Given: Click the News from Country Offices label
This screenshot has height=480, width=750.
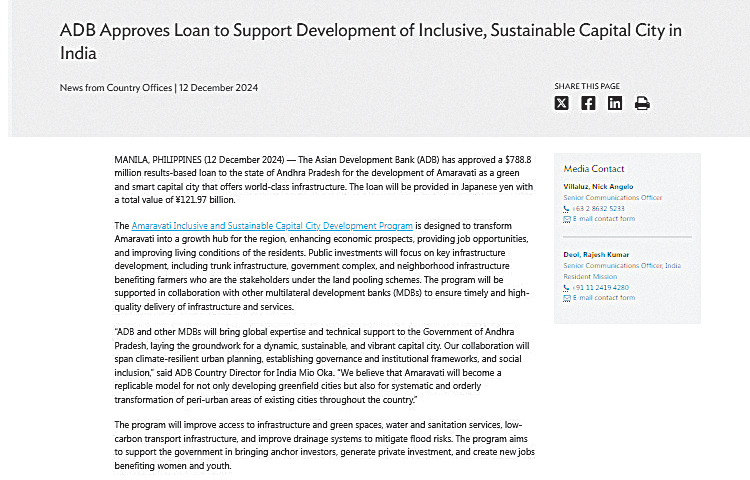Looking at the screenshot, I should (x=116, y=87).
